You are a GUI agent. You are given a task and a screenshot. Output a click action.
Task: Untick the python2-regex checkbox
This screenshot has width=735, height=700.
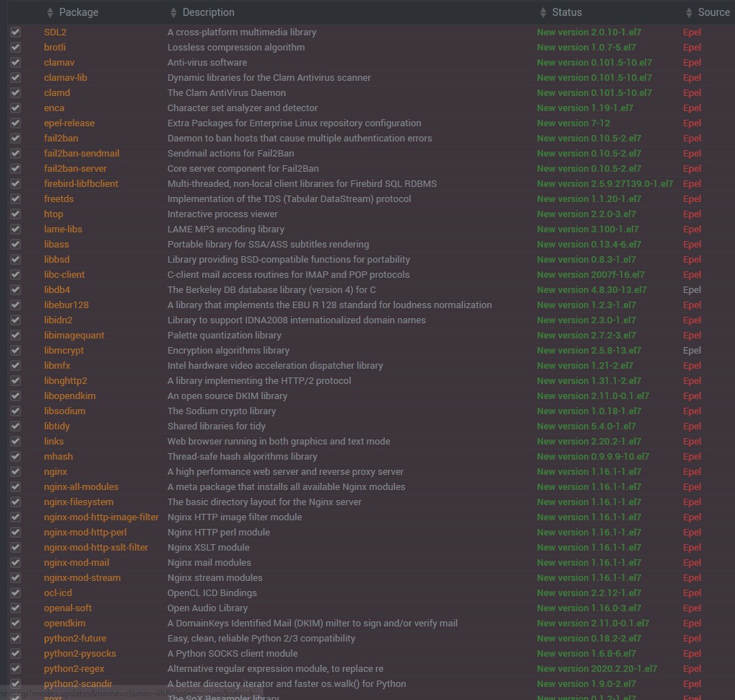click(15, 669)
